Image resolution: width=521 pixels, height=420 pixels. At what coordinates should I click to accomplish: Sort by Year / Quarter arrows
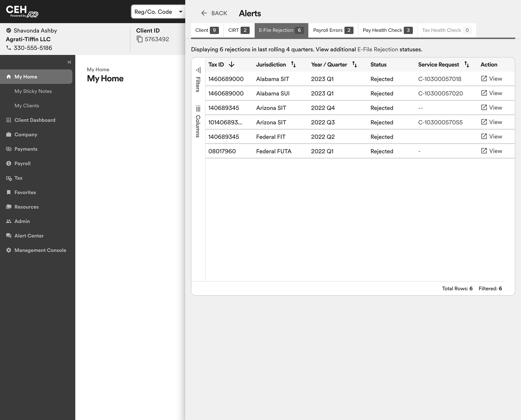click(355, 64)
